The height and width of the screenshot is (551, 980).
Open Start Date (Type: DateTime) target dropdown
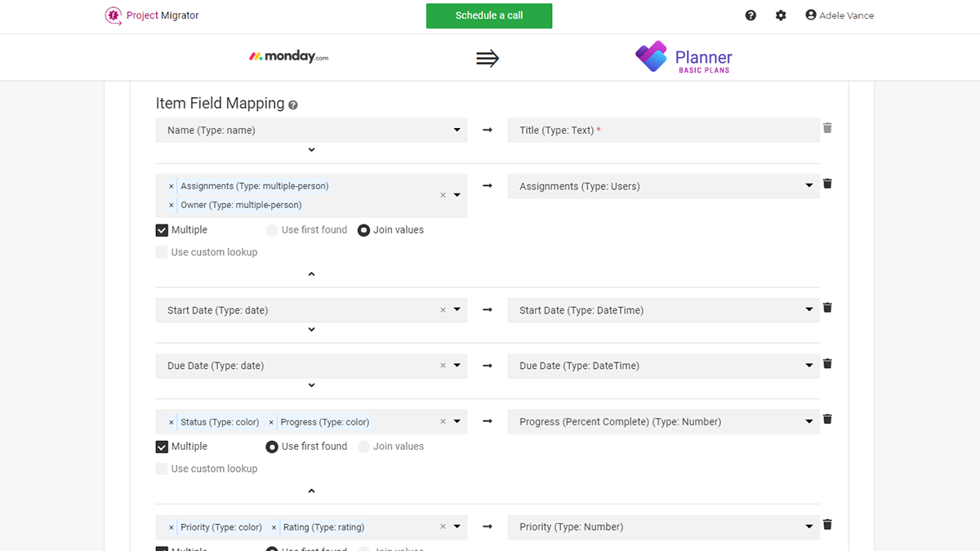pos(663,310)
